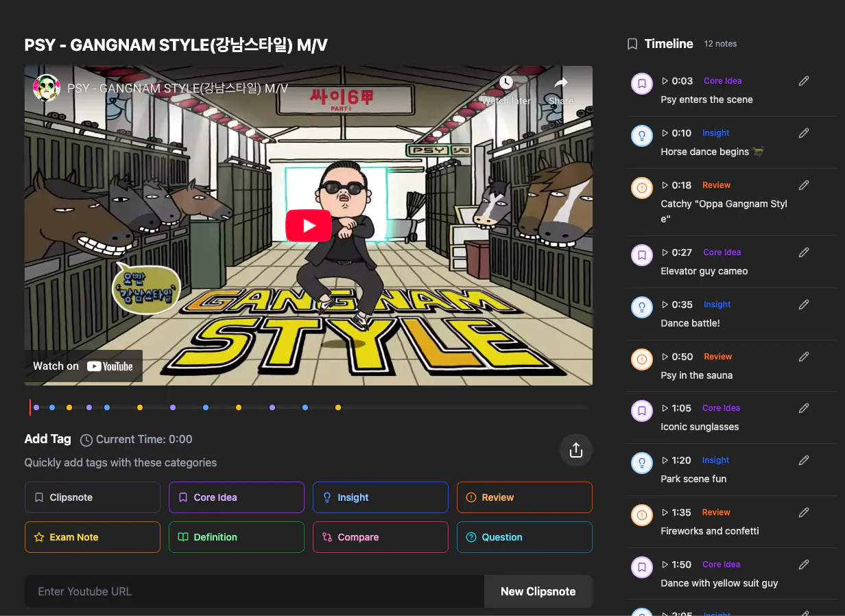Click the bookmark icon for 'Iconic sunglasses'

click(642, 411)
